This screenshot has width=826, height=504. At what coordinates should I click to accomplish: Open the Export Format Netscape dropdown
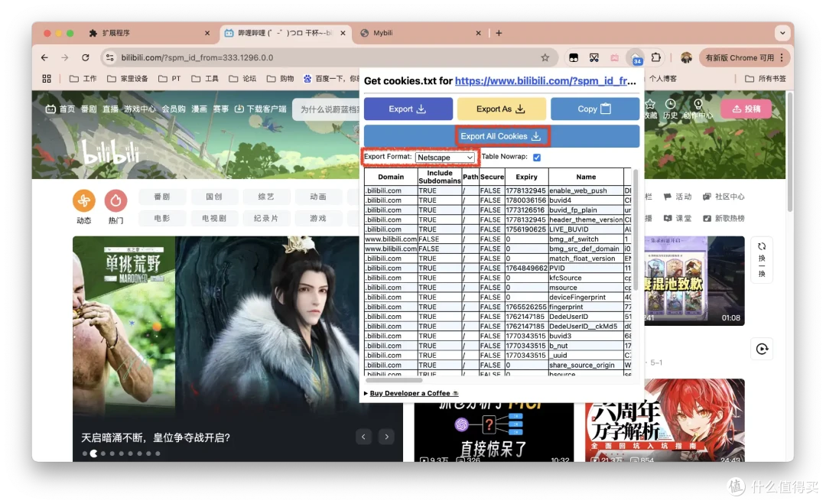tap(446, 156)
